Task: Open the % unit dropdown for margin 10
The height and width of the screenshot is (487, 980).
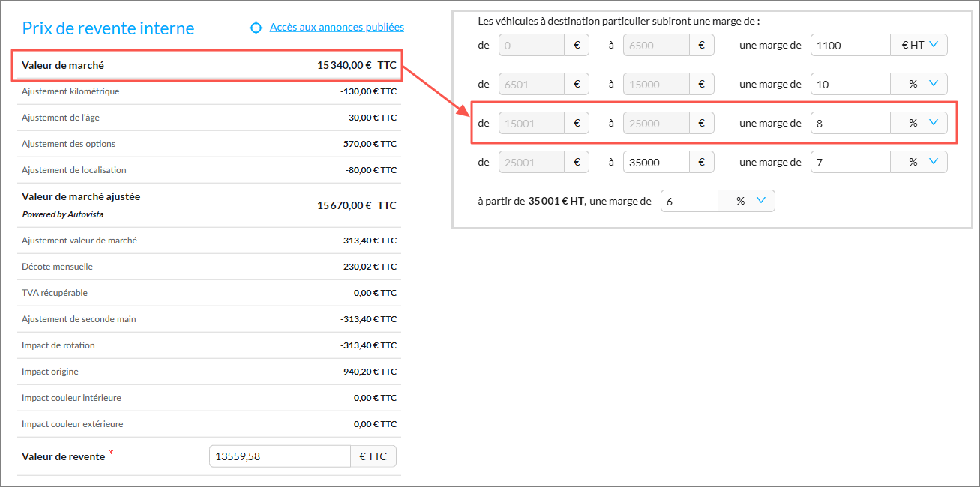Action: click(919, 84)
